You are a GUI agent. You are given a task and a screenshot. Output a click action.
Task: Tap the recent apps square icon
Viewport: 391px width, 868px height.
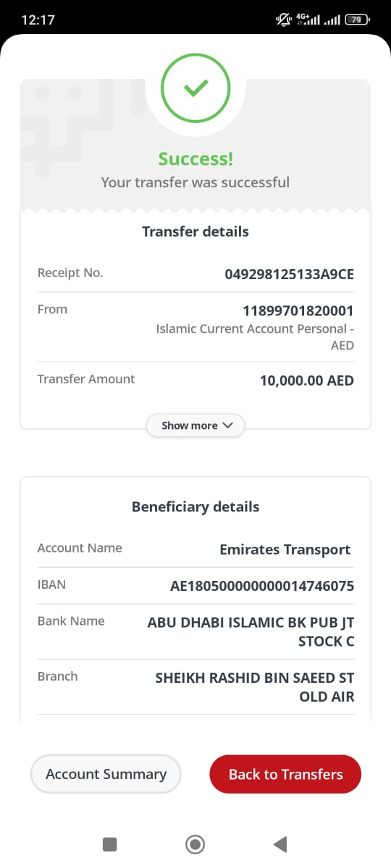coord(110,843)
